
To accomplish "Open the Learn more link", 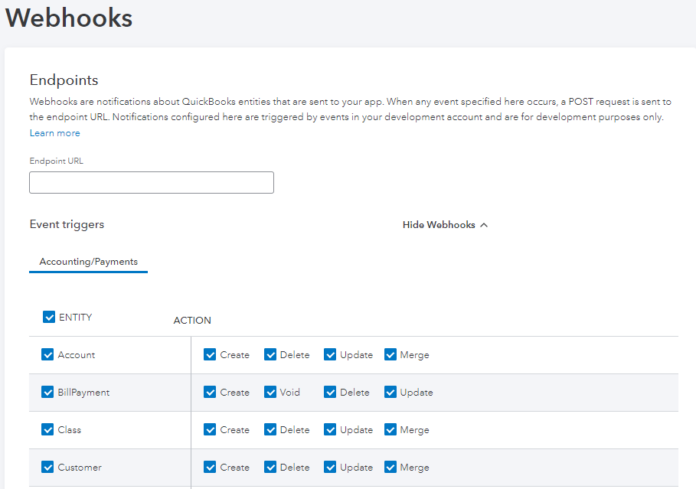I will pyautogui.click(x=55, y=133).
